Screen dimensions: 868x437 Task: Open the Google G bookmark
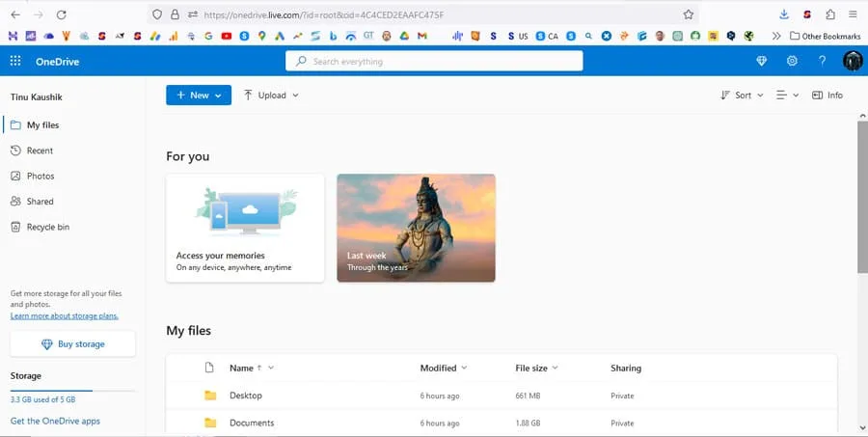(208, 36)
